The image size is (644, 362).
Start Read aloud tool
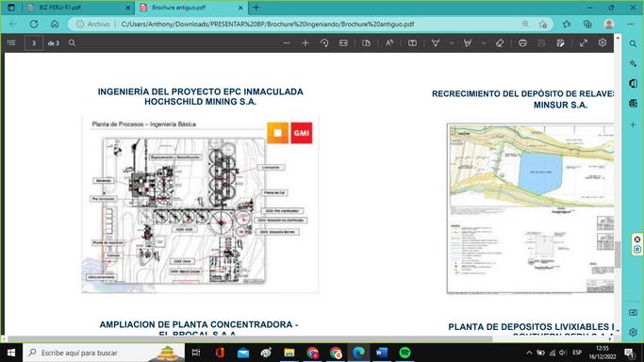(x=389, y=43)
